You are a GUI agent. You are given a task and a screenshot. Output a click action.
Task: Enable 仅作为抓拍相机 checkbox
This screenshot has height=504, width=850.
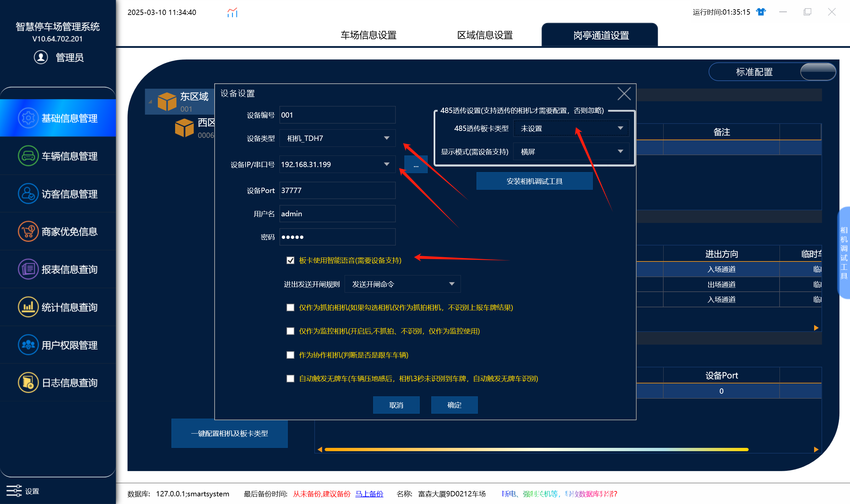(290, 308)
